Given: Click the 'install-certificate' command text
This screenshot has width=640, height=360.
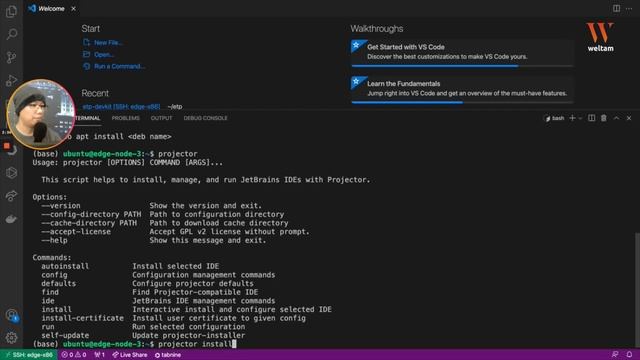Looking at the screenshot, I should [82, 318].
